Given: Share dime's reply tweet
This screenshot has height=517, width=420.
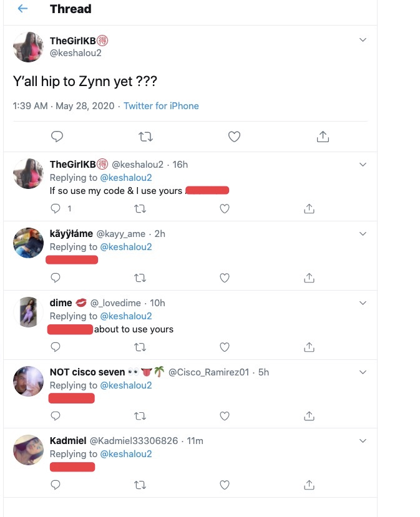Looking at the screenshot, I should (309, 347).
